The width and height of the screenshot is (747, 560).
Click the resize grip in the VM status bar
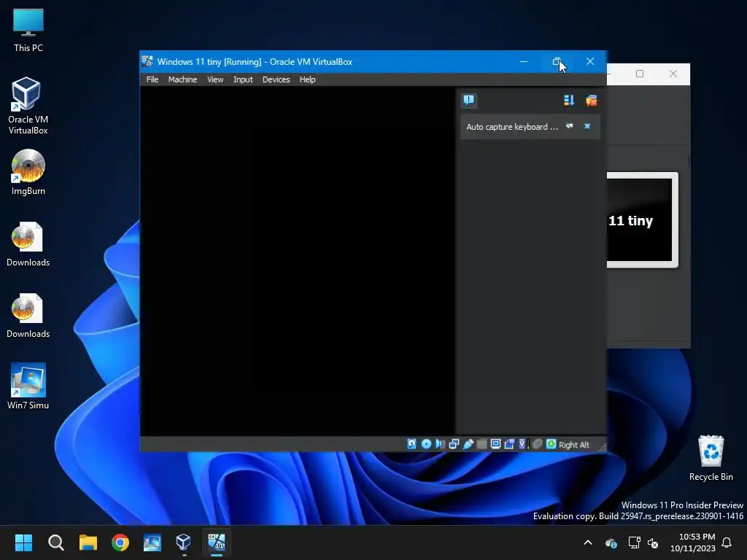(602, 447)
